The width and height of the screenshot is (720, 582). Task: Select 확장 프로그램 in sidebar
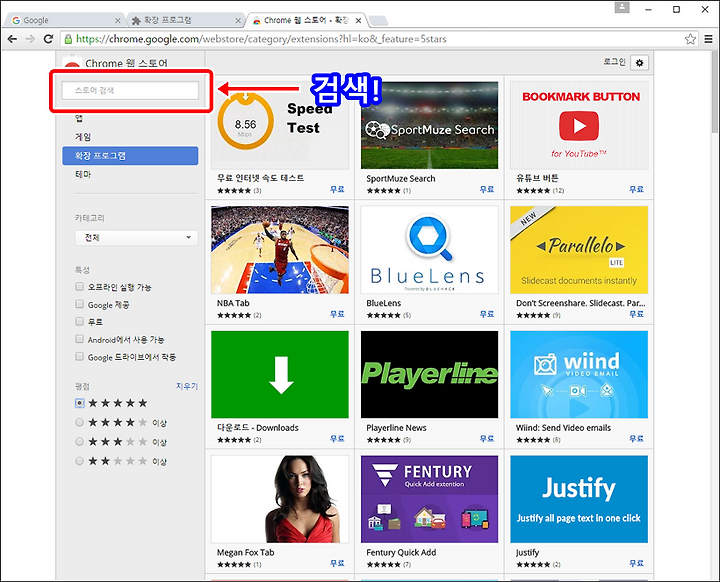tap(130, 156)
